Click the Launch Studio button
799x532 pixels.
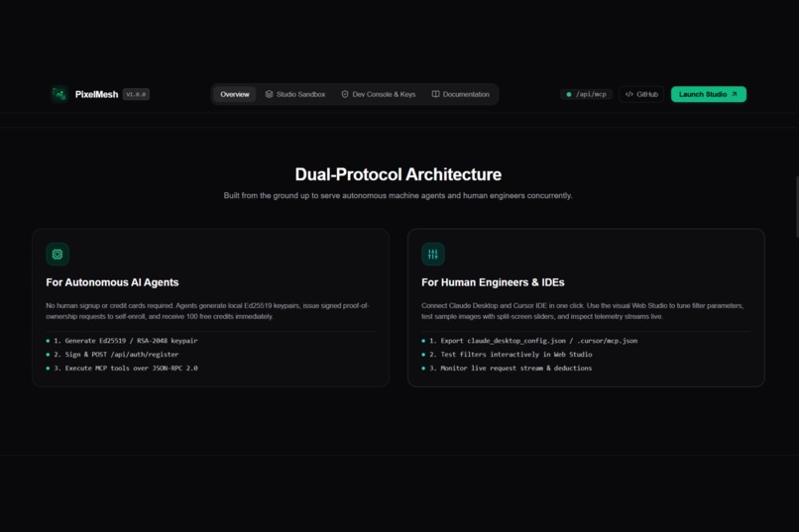coord(709,94)
